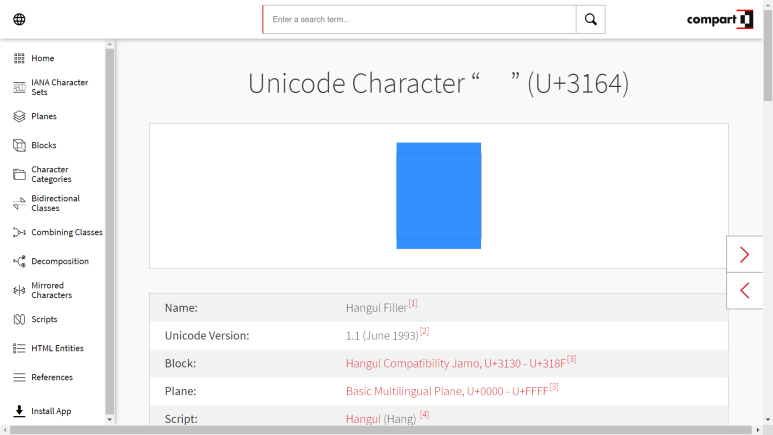Select Install App in the sidebar
The width and height of the screenshot is (773, 435).
tap(51, 411)
